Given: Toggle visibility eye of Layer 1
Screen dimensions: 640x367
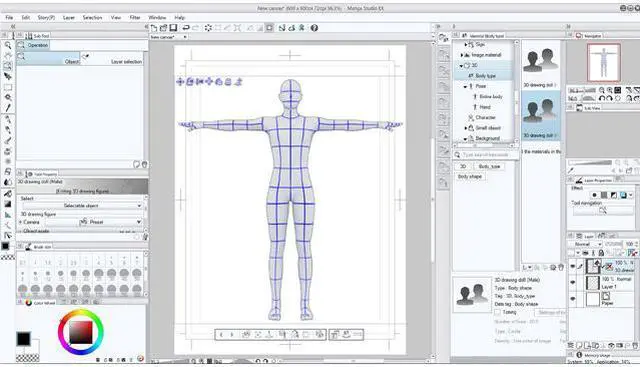Looking at the screenshot, I should tap(573, 282).
